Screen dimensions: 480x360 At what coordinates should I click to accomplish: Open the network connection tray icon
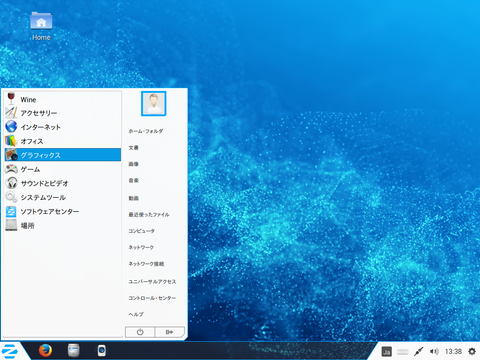(x=419, y=351)
